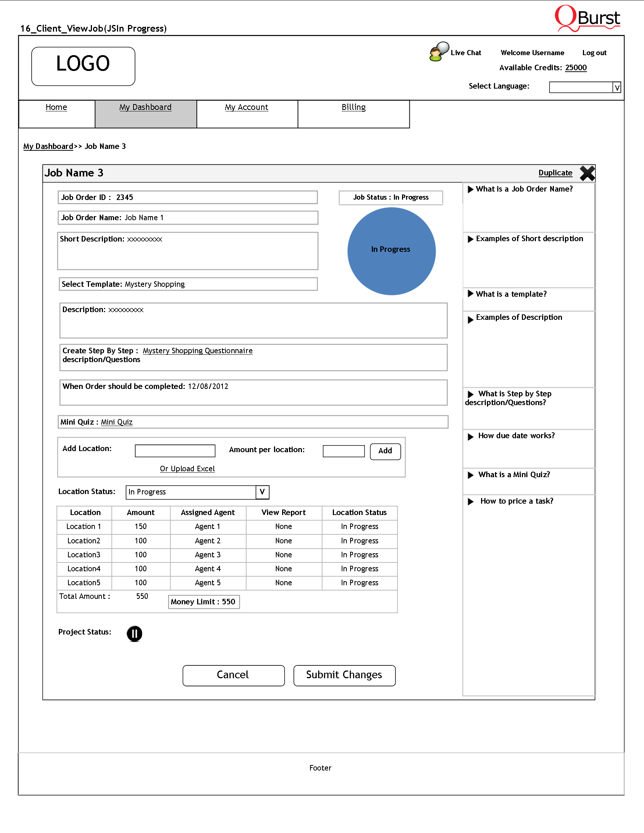Click the Add button for location
This screenshot has height=833, width=644.
(385, 451)
